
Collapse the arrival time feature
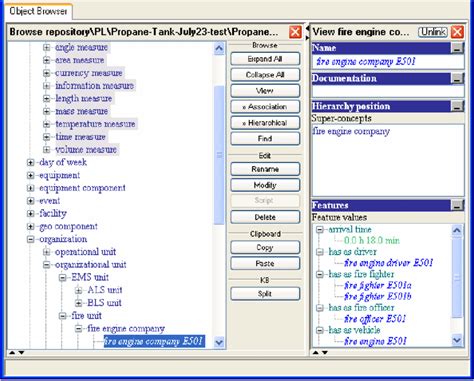(320, 229)
